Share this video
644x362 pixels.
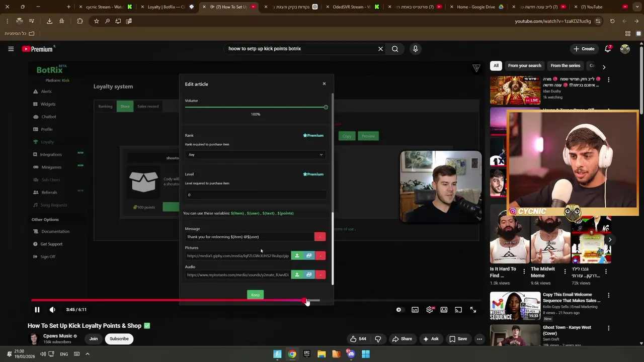point(402,339)
